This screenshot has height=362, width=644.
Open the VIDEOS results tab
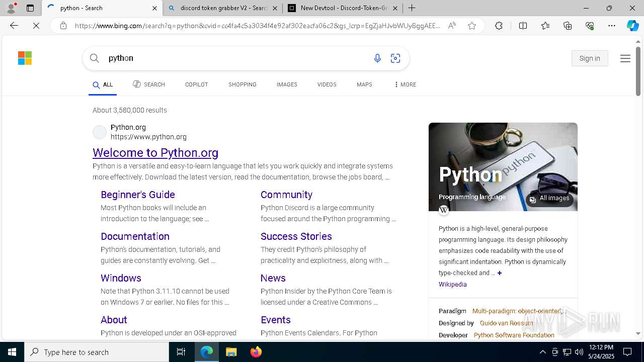(327, 84)
